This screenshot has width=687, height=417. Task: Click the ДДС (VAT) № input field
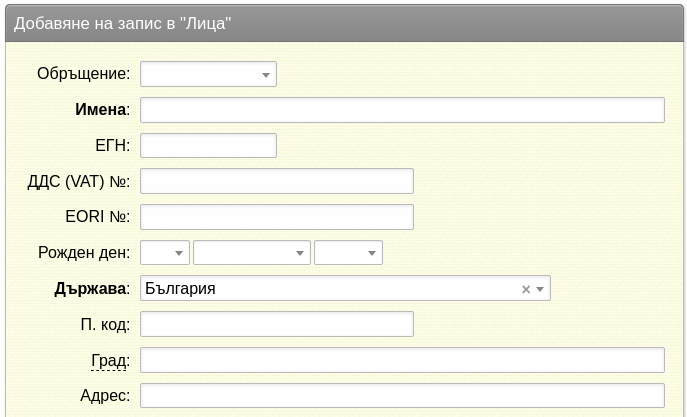[x=277, y=181]
